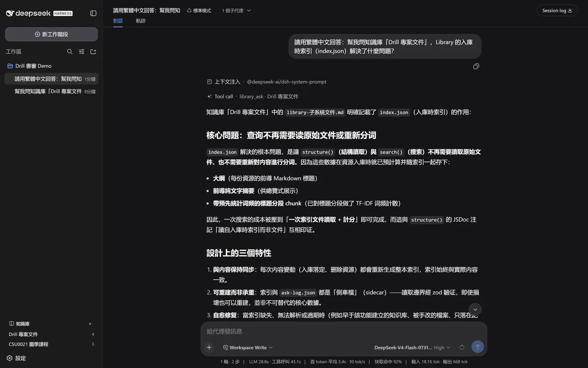
Task: Click the LLM 28.8s status entry
Action: [259, 362]
